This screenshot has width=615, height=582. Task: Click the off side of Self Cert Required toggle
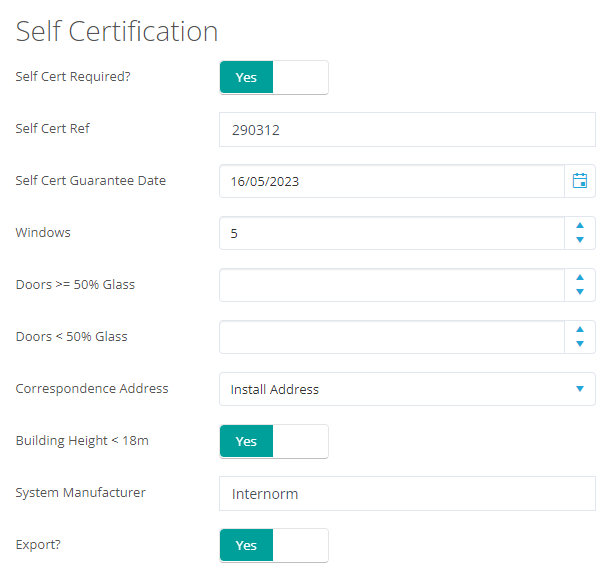click(300, 77)
